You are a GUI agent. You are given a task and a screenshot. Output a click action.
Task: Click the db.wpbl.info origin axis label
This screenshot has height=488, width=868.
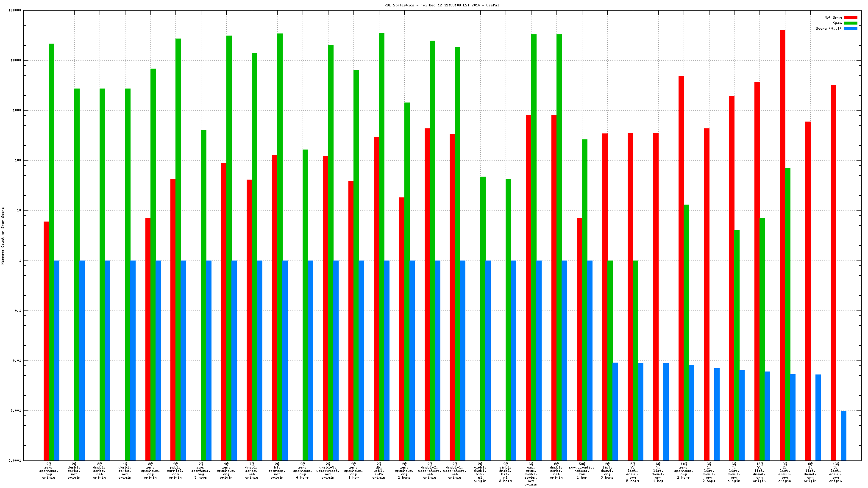coord(378,471)
